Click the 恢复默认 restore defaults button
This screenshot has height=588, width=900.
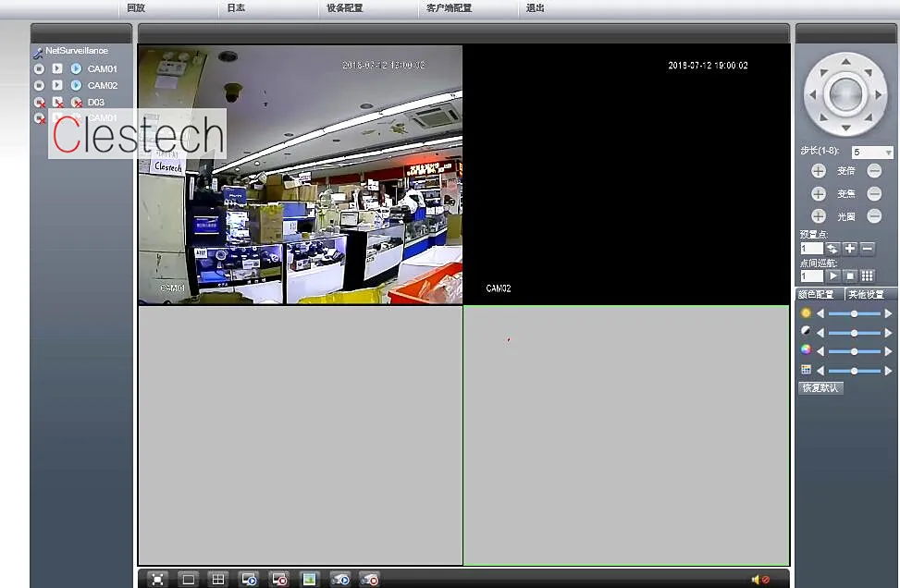point(820,387)
